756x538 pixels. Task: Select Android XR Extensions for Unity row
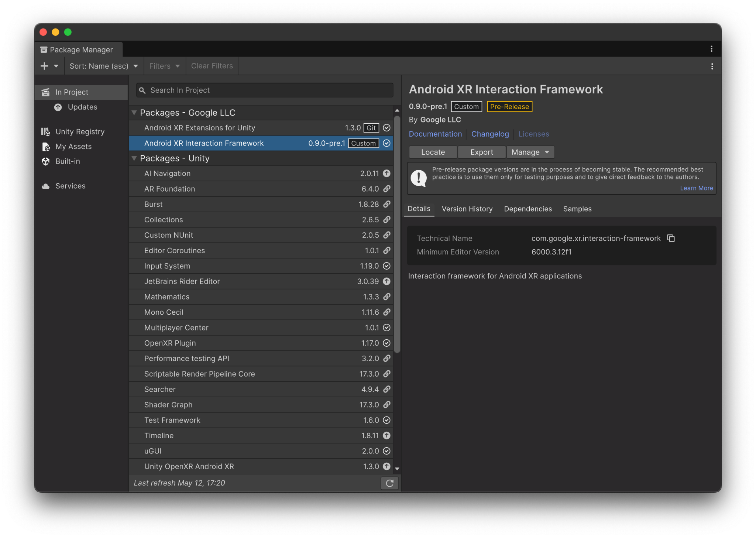tap(261, 128)
